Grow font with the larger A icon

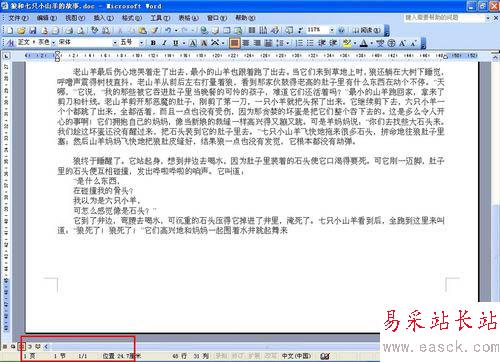click(402, 43)
